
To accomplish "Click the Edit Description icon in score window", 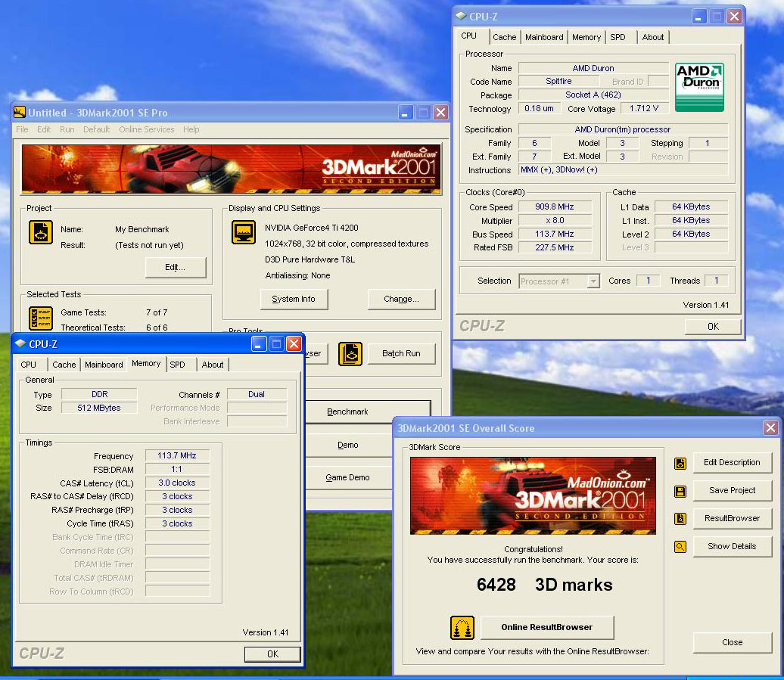I will coord(680,463).
